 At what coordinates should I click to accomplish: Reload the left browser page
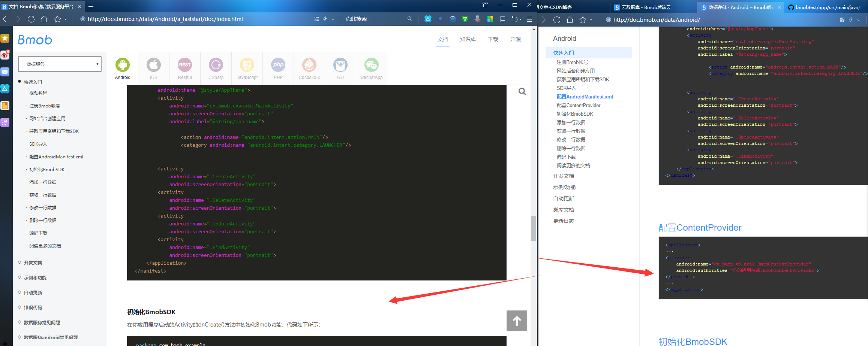coord(31,19)
